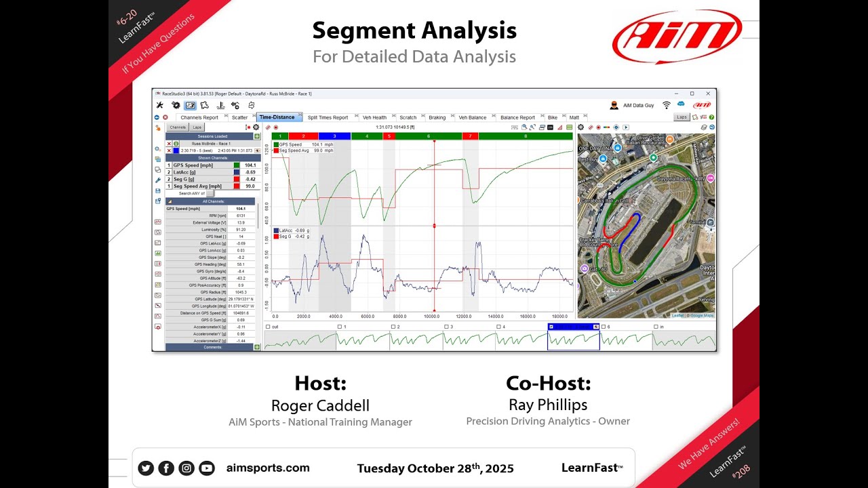Viewport: 868px width, 488px height.
Task: Click the map color gradient bar icon
Action: pos(606,127)
